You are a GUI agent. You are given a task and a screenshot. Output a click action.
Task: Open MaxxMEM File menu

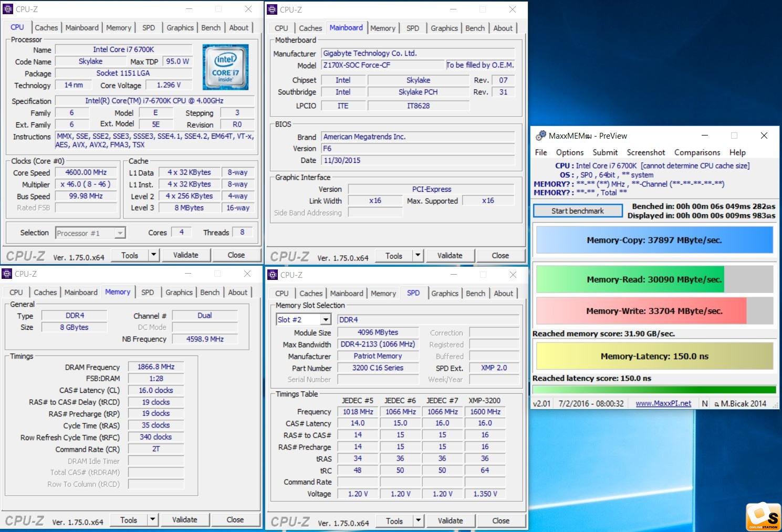(x=541, y=152)
